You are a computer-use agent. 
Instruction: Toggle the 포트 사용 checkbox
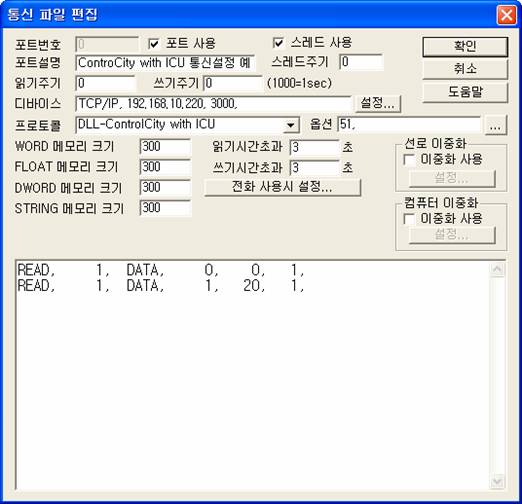[154, 43]
